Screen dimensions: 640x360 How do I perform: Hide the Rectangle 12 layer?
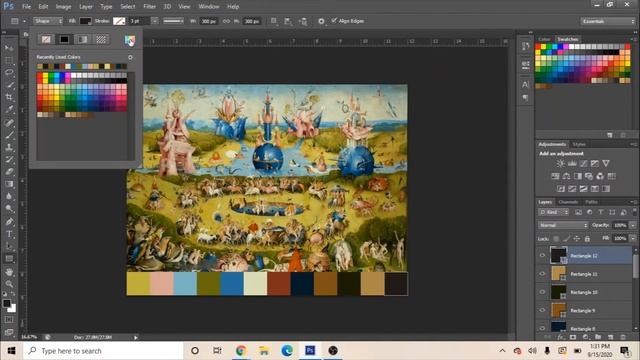point(542,256)
